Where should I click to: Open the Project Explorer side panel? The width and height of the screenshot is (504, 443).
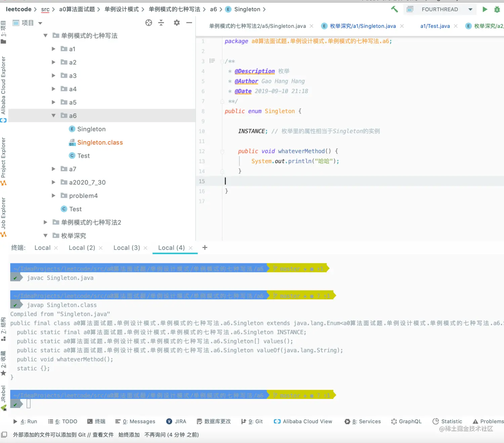pos(3,161)
